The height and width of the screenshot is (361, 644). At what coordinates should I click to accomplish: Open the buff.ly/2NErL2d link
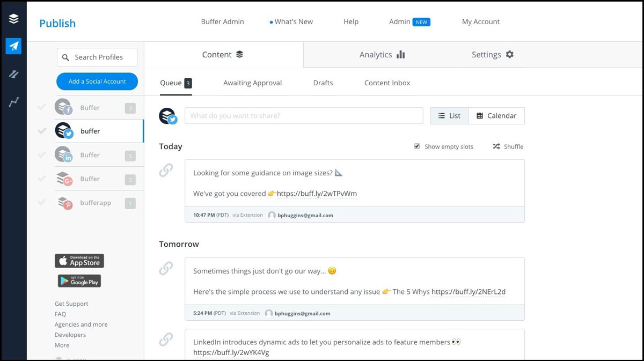click(x=469, y=292)
